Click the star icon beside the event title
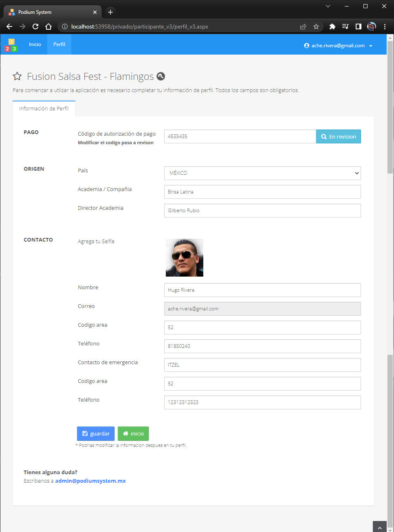The height and width of the screenshot is (532, 394). [x=17, y=76]
